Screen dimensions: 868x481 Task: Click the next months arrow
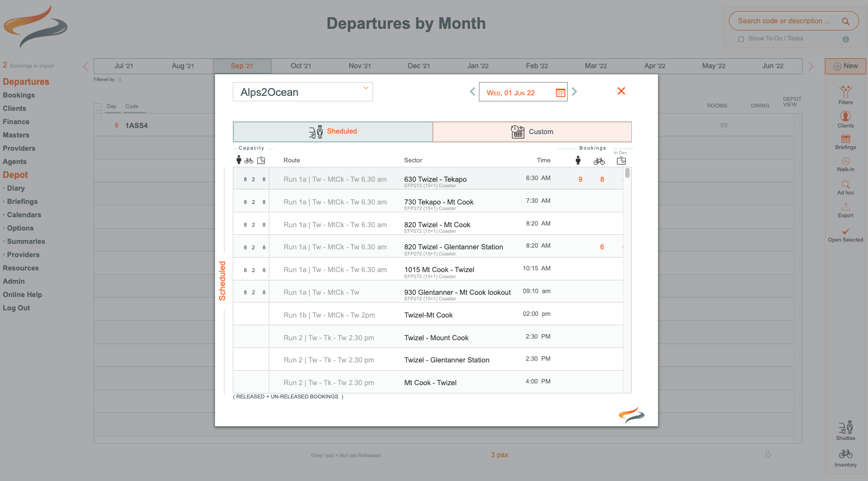[x=810, y=66]
